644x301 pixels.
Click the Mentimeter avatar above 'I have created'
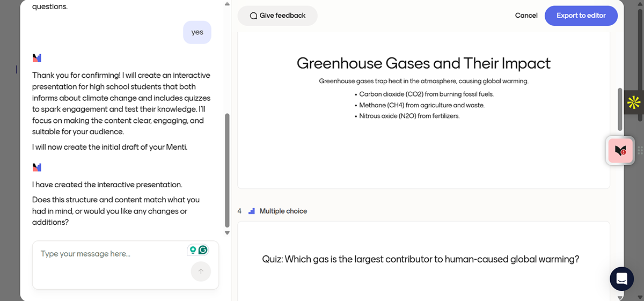pos(36,167)
